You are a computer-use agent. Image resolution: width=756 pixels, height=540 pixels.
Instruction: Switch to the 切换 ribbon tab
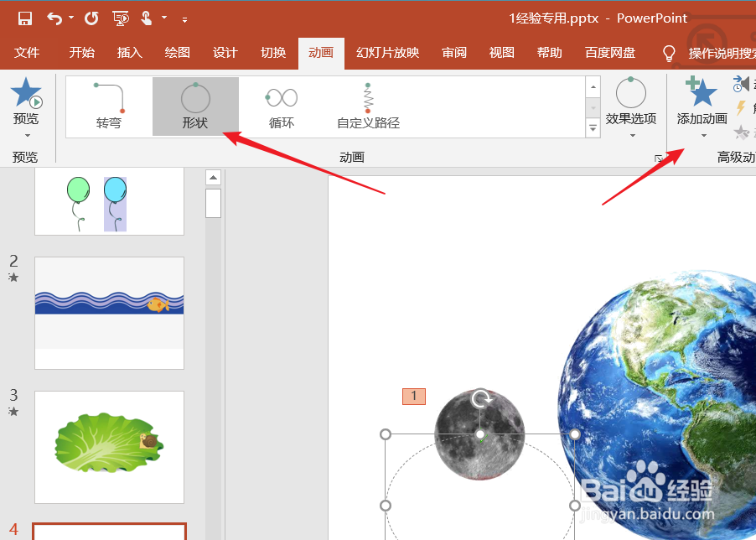pos(273,53)
